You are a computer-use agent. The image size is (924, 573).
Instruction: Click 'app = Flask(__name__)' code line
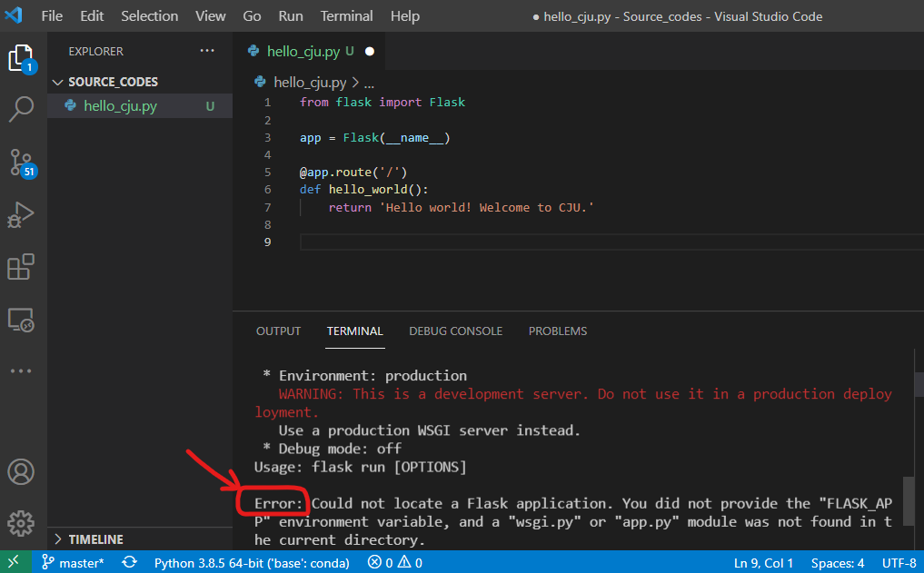[x=375, y=138]
